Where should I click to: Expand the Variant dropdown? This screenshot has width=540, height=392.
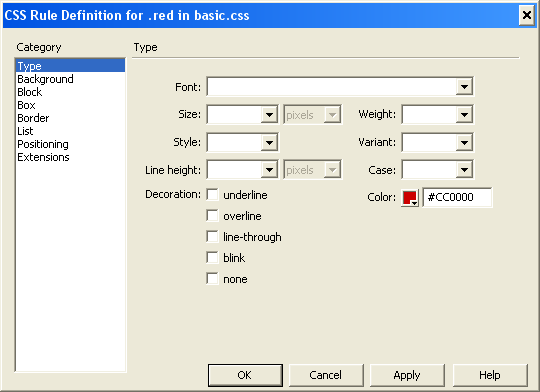coord(464,142)
